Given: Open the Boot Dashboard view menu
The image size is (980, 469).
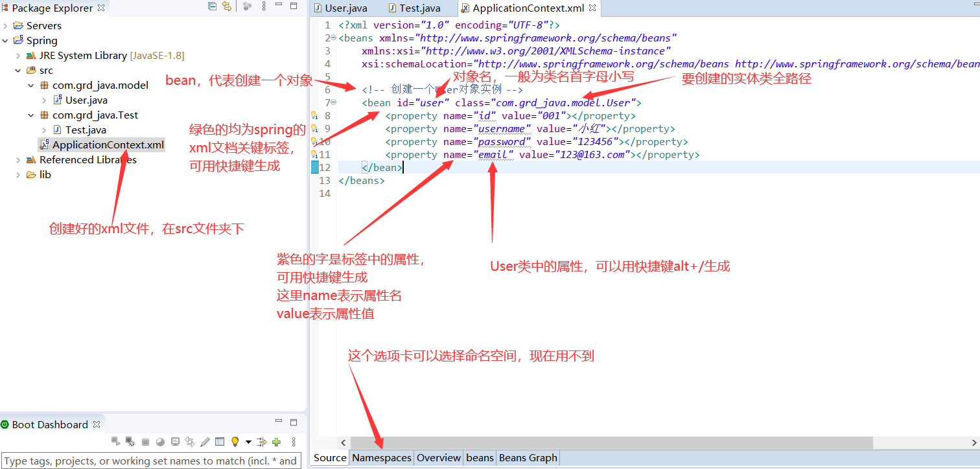Looking at the screenshot, I should coord(294,442).
